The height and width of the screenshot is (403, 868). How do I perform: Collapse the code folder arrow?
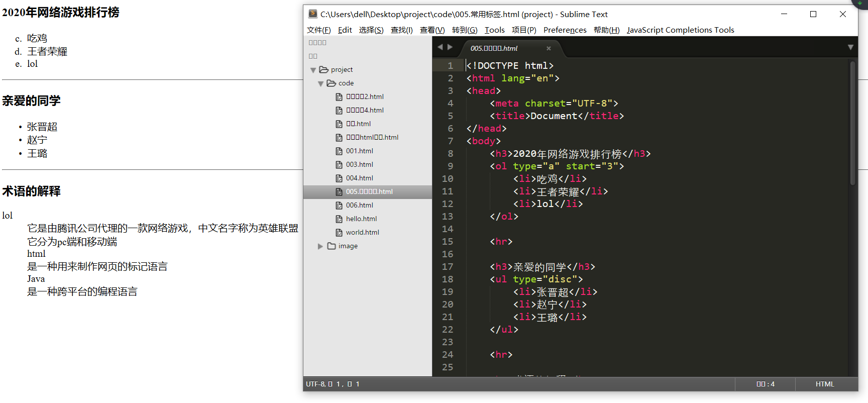coord(320,83)
